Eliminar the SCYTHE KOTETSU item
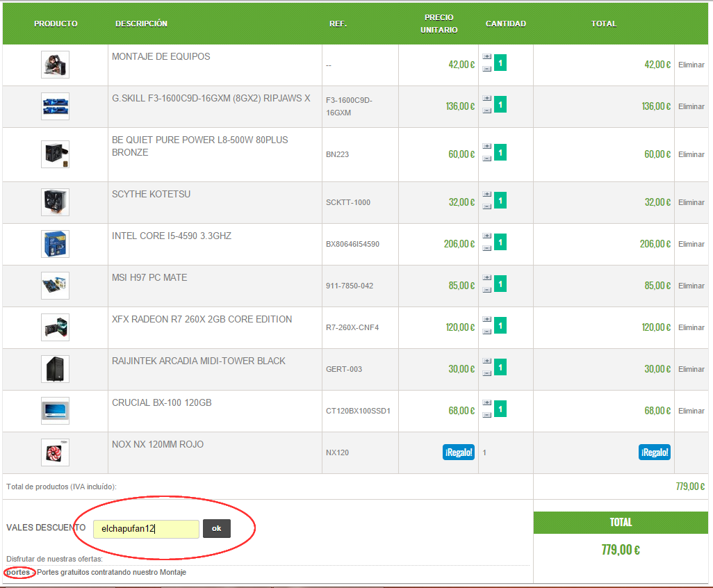The height and width of the screenshot is (588, 713). [x=691, y=202]
